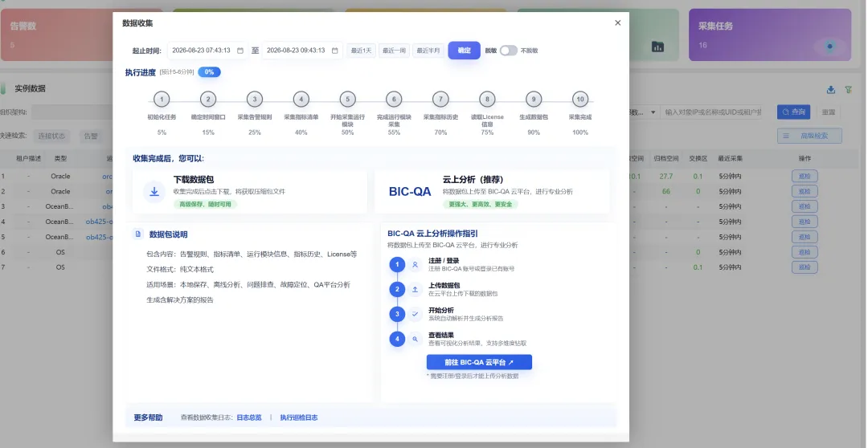Click 巡检 button in background row 4
Image resolution: width=868 pixels, height=448 pixels.
coord(805,222)
